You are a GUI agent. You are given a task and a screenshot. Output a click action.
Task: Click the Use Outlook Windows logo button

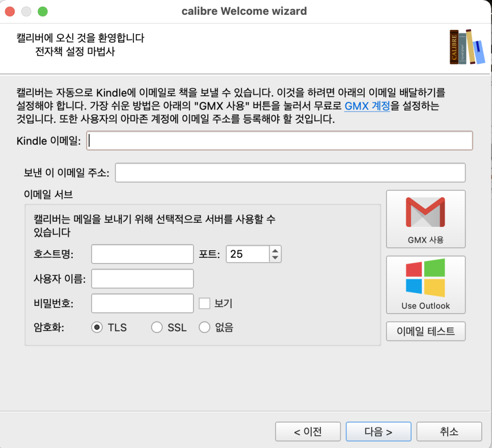point(425,285)
